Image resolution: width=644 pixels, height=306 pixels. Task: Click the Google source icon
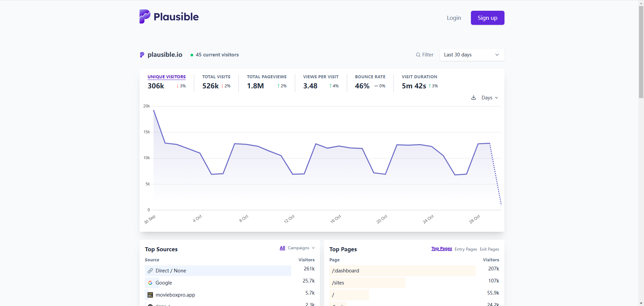pos(150,283)
